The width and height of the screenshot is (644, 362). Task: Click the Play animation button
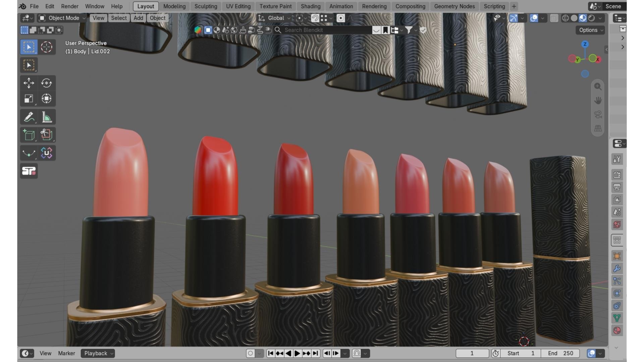297,353
